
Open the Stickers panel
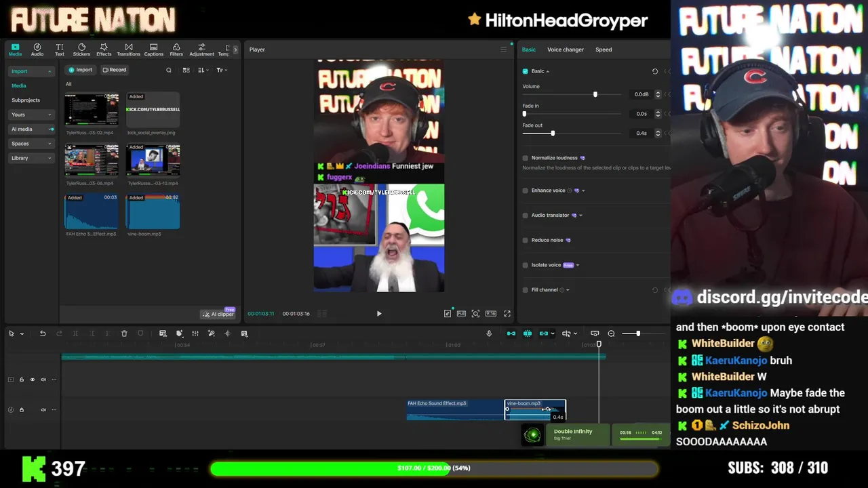81,49
